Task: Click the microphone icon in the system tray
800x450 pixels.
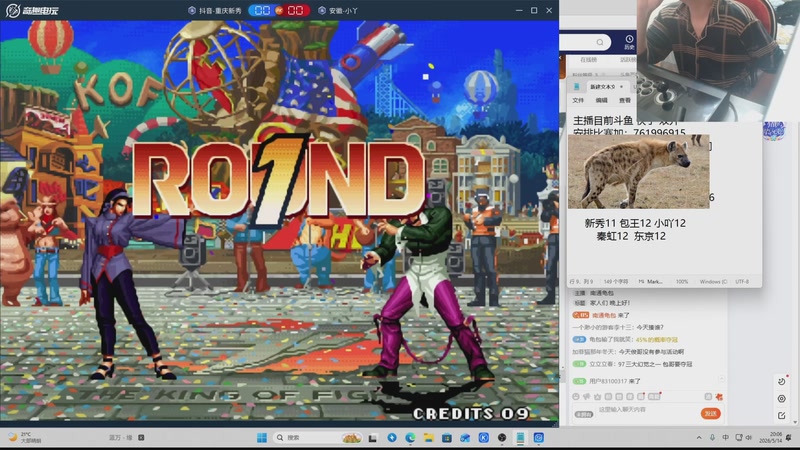Action: pyautogui.click(x=712, y=438)
